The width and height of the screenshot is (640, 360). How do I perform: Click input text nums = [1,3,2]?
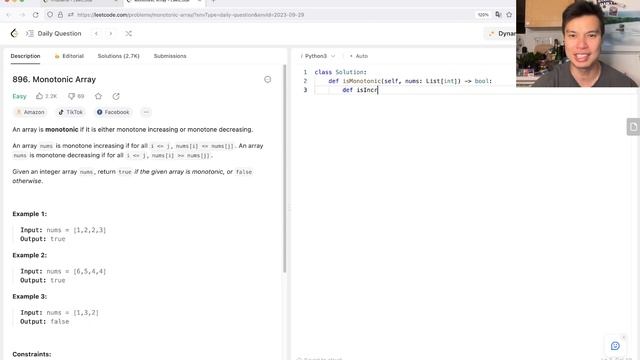[72, 312]
